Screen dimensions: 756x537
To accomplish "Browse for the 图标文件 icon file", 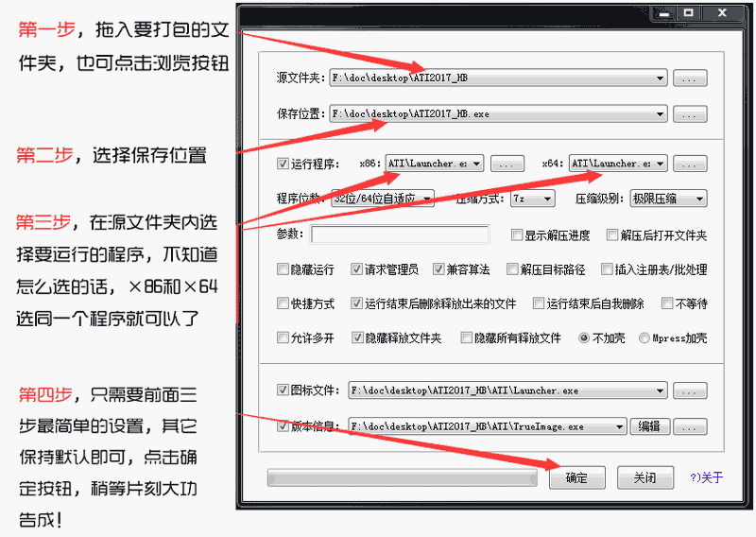I will click(690, 390).
